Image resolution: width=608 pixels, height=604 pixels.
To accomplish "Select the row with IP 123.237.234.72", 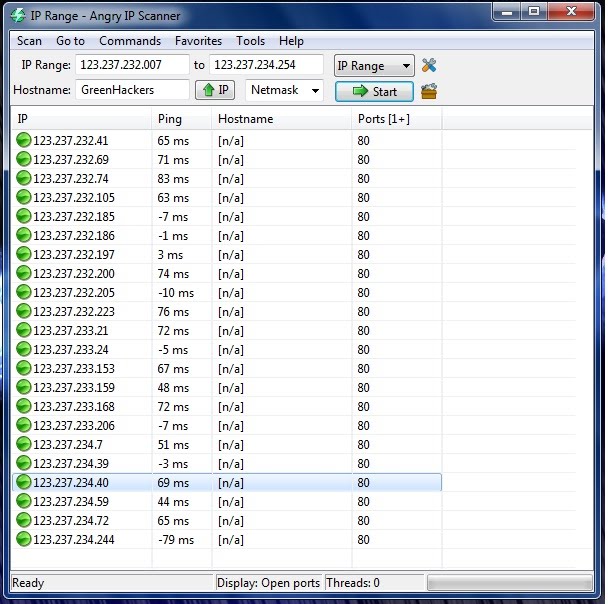I will tap(227, 520).
